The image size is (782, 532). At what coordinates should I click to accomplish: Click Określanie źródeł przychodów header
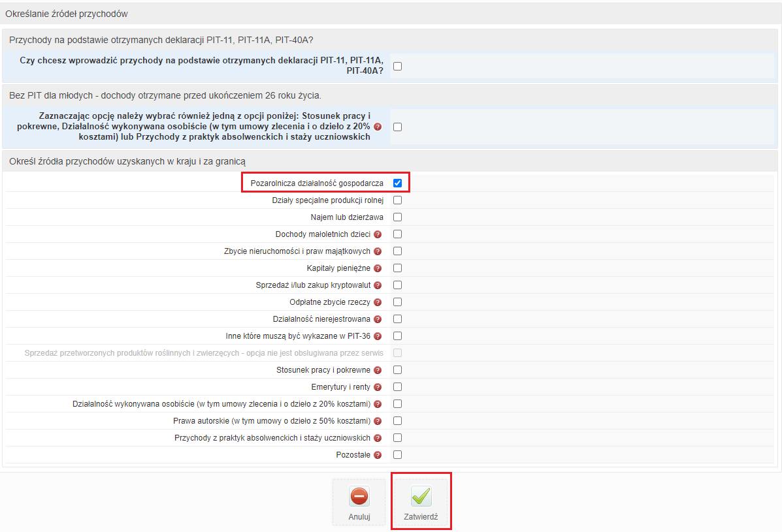[x=67, y=14]
